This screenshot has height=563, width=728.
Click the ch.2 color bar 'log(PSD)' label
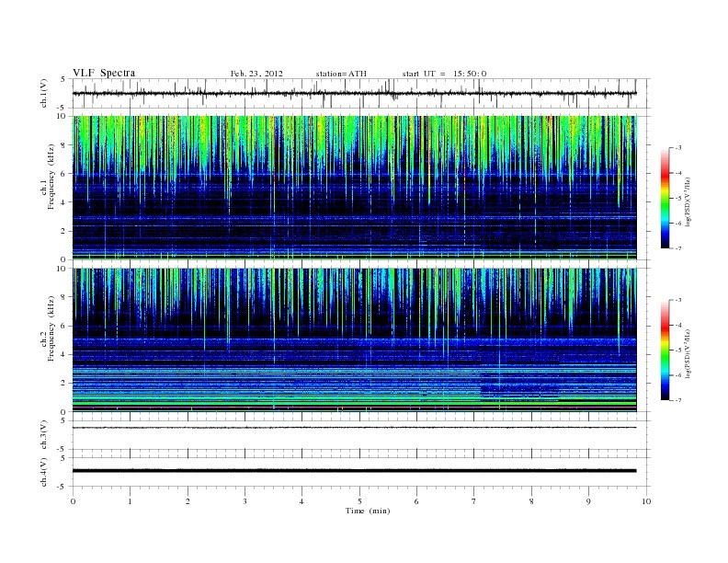point(688,353)
